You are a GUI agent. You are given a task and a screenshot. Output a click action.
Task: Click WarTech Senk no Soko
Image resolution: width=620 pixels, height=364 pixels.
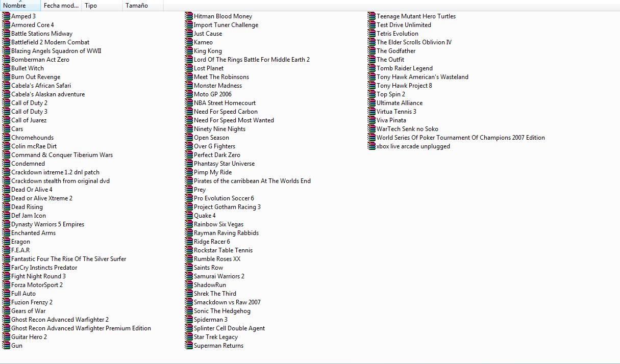point(407,129)
